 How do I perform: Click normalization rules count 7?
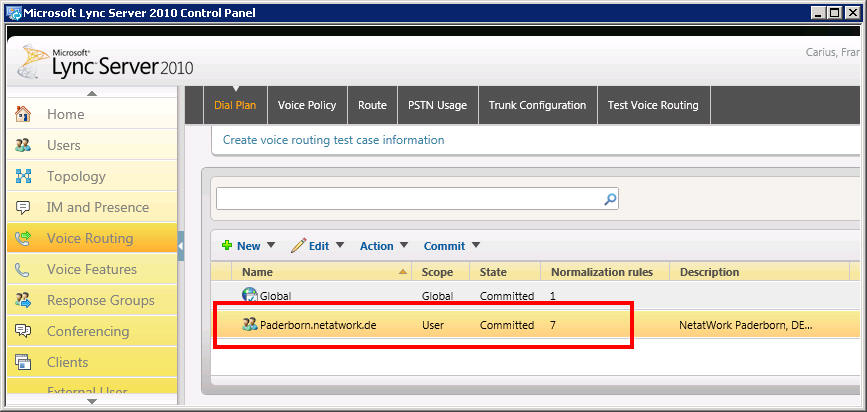553,325
